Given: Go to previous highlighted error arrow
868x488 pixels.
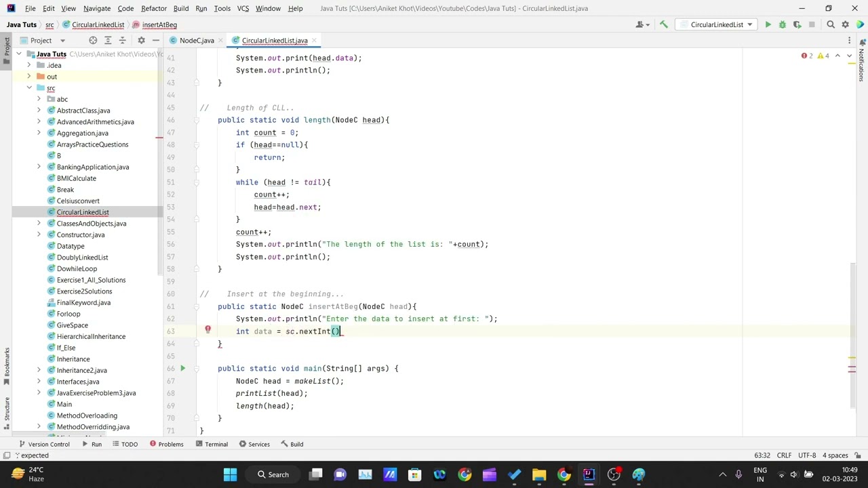Looking at the screenshot, I should (x=837, y=56).
